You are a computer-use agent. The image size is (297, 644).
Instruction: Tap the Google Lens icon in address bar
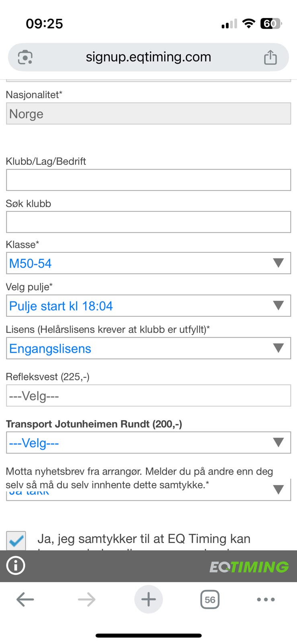[25, 57]
